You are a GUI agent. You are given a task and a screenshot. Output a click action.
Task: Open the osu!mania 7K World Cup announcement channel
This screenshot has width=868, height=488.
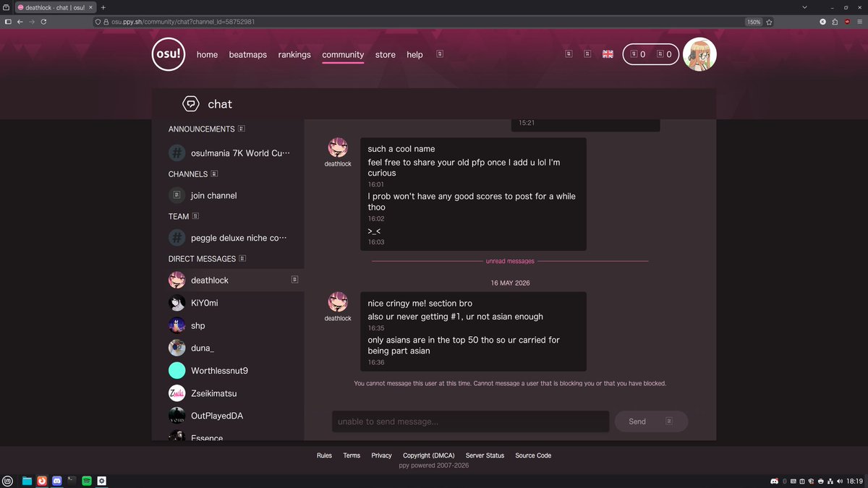pos(228,153)
